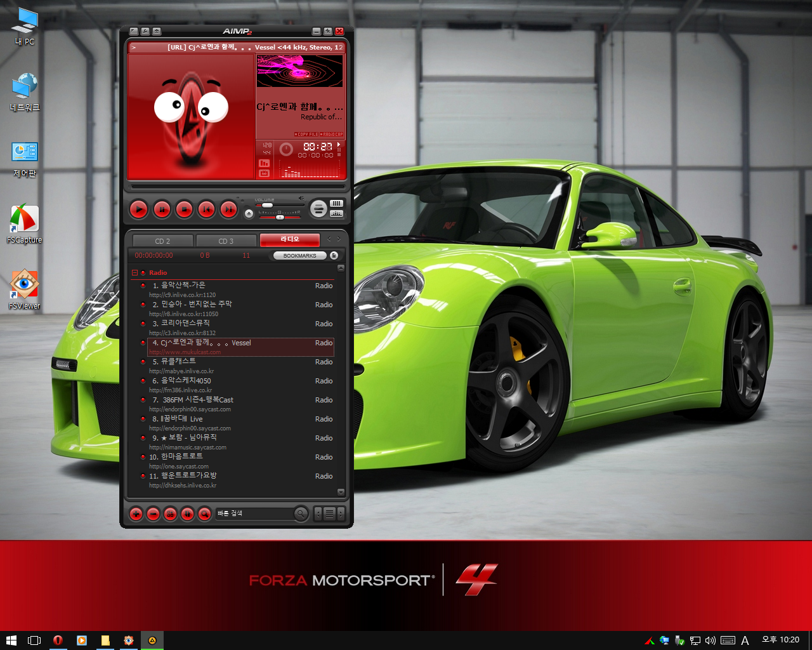Open the Windows Start menu

(x=11, y=640)
